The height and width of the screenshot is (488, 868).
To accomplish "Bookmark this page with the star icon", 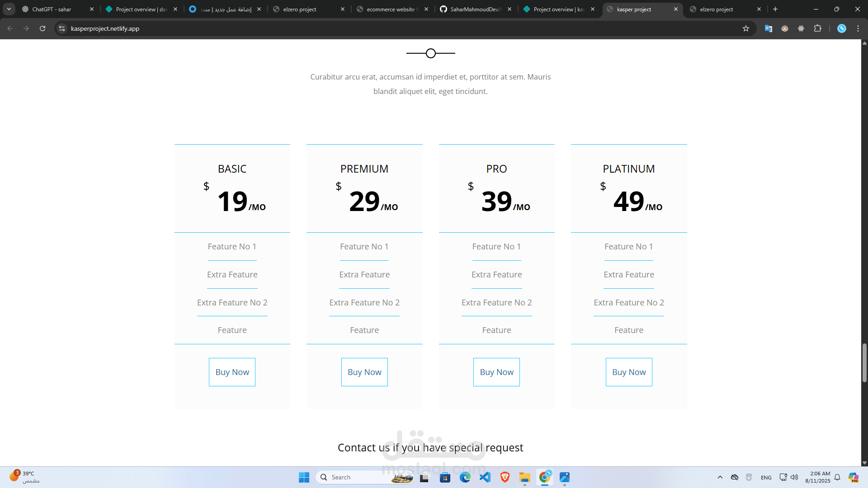I will coord(746,28).
